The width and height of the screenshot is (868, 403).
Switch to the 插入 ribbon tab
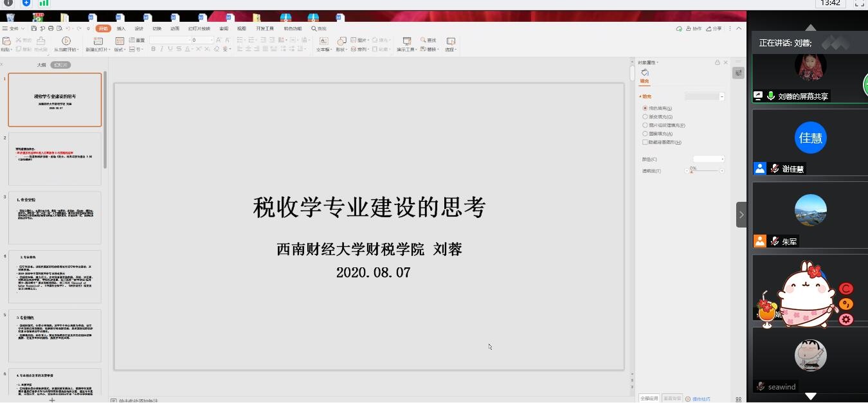pos(121,28)
